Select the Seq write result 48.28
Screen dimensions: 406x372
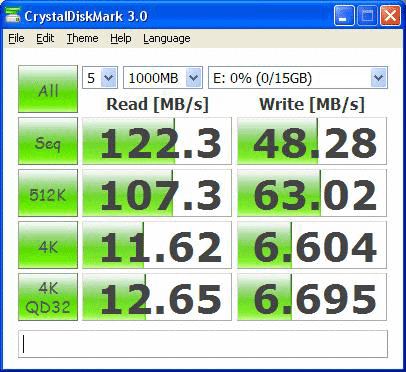tap(312, 141)
